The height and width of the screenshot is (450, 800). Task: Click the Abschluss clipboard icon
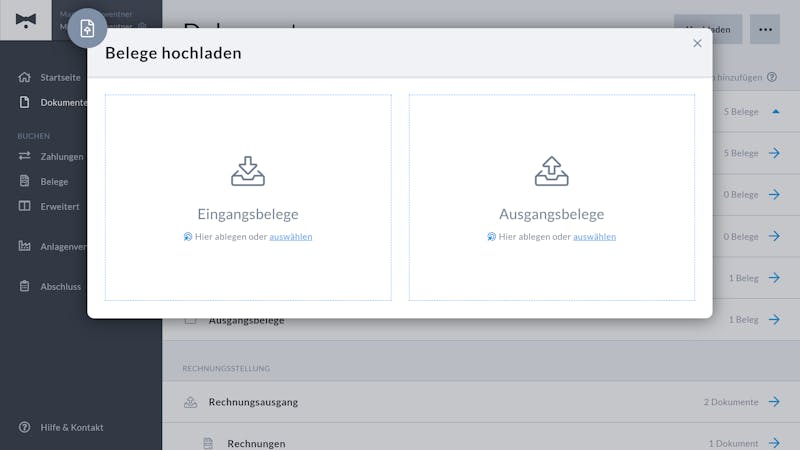pyautogui.click(x=24, y=286)
